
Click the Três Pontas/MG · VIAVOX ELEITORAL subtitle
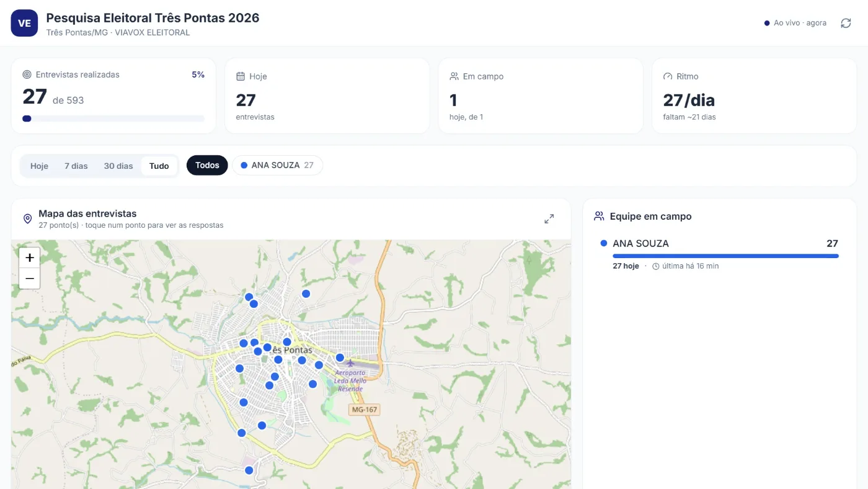(118, 32)
